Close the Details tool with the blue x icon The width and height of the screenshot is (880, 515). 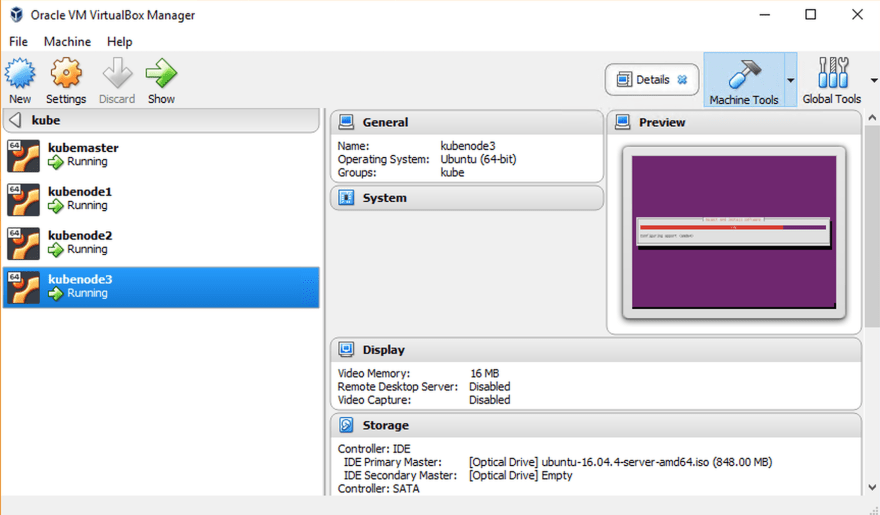pyautogui.click(x=682, y=80)
